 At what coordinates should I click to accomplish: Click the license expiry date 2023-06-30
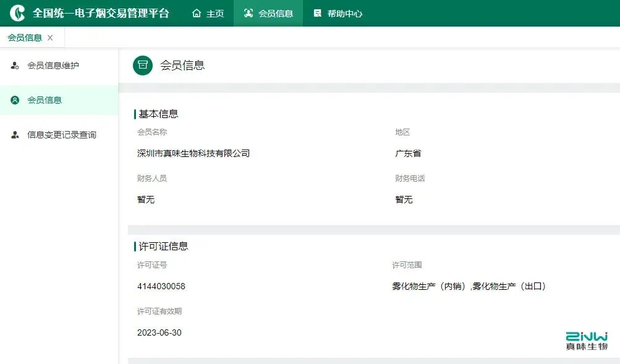pos(159,332)
